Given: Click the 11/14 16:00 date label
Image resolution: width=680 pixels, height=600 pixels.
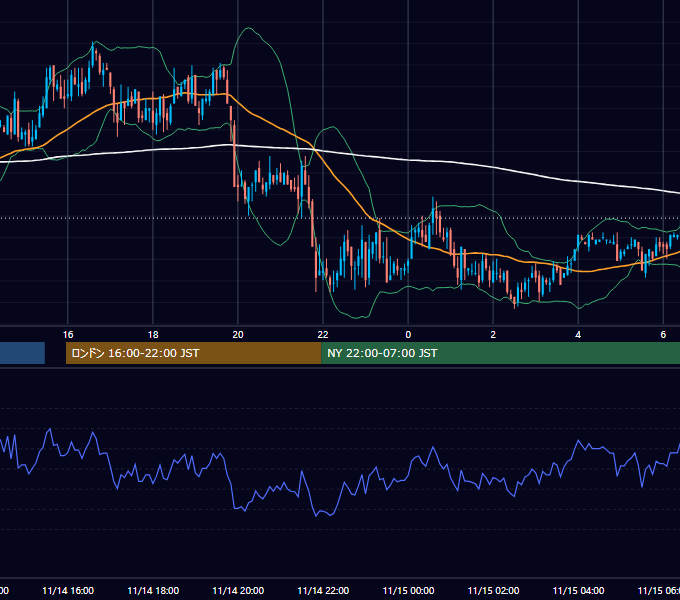Looking at the screenshot, I should (68, 591).
